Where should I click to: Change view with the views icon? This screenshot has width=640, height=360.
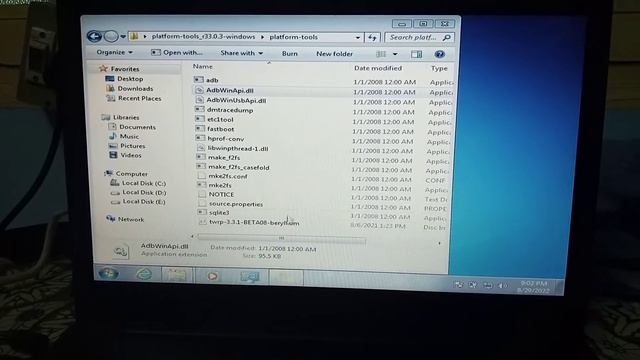coord(381,54)
